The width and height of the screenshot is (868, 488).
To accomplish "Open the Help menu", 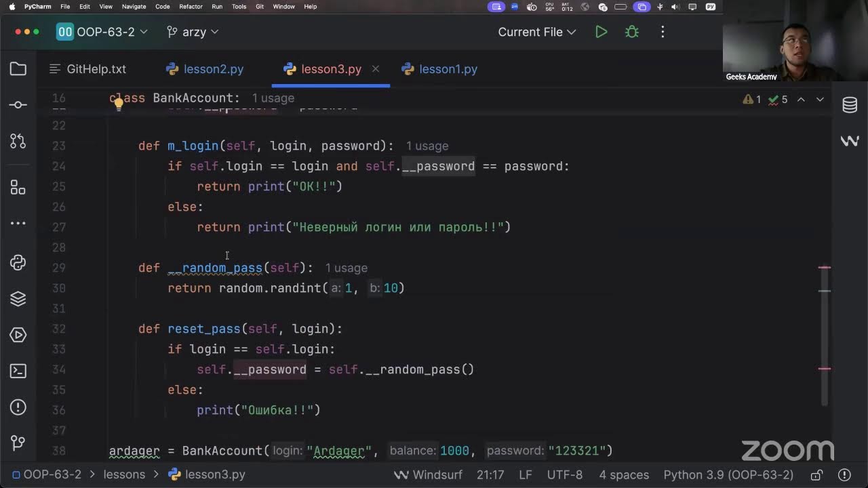I will [311, 7].
